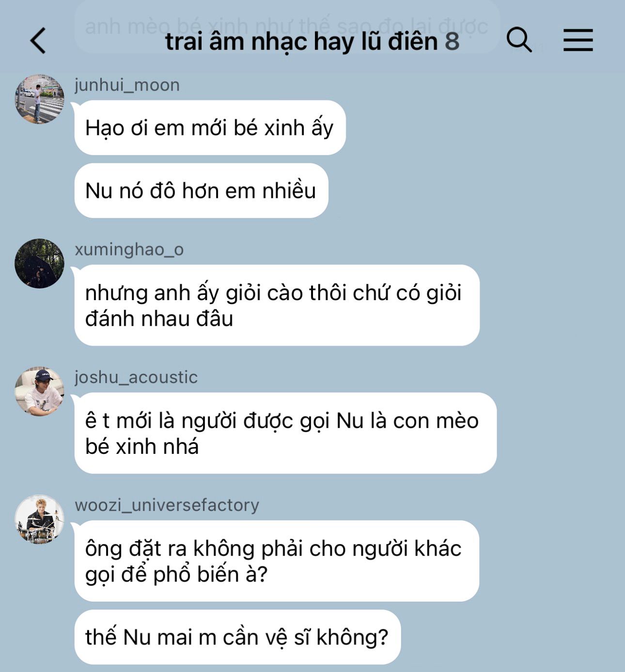Viewport: 625px width, 672px height.
Task: Open the hamburger menu icon
Action: pyautogui.click(x=578, y=40)
